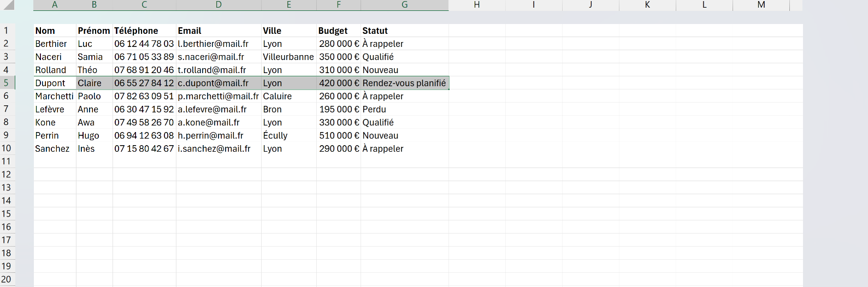
Task: Select row 15 header
Action: coord(7,214)
